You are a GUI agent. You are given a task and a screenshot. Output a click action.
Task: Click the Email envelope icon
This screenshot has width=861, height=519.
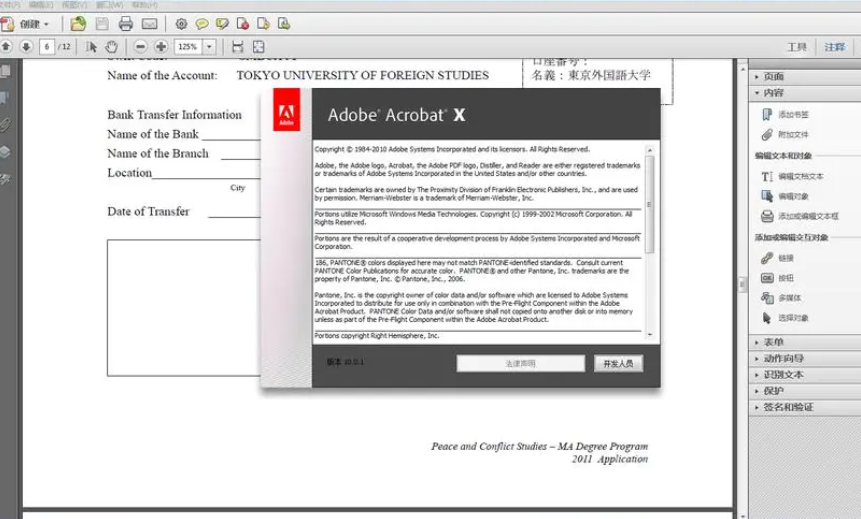pos(149,24)
